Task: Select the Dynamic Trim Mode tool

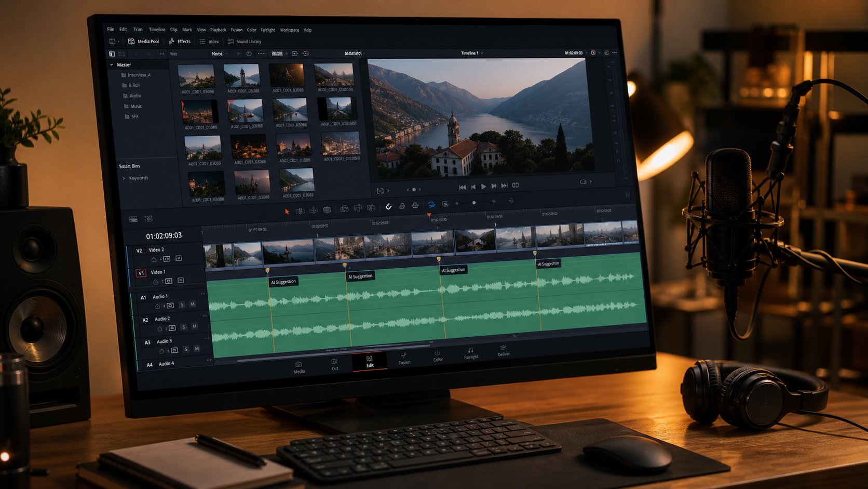Action: tap(314, 210)
